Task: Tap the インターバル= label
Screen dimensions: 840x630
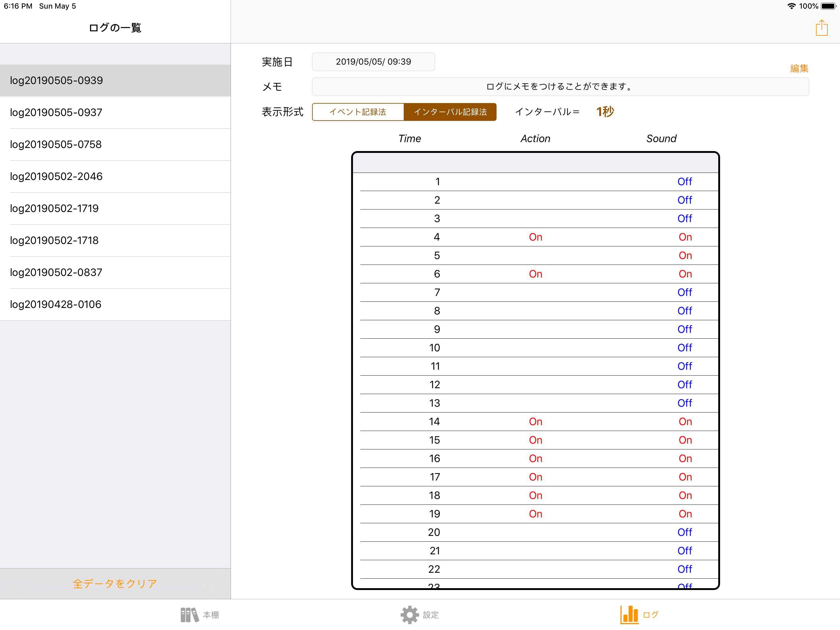Action: [547, 112]
